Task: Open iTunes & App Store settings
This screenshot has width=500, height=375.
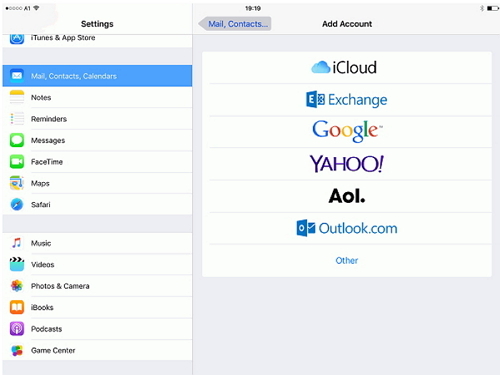Action: [x=97, y=40]
